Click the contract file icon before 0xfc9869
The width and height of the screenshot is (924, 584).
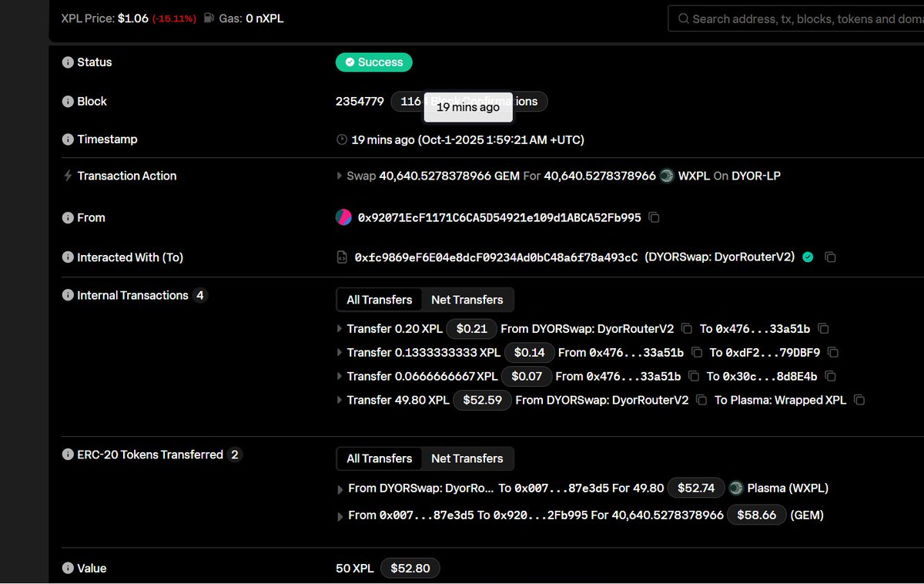click(x=342, y=257)
